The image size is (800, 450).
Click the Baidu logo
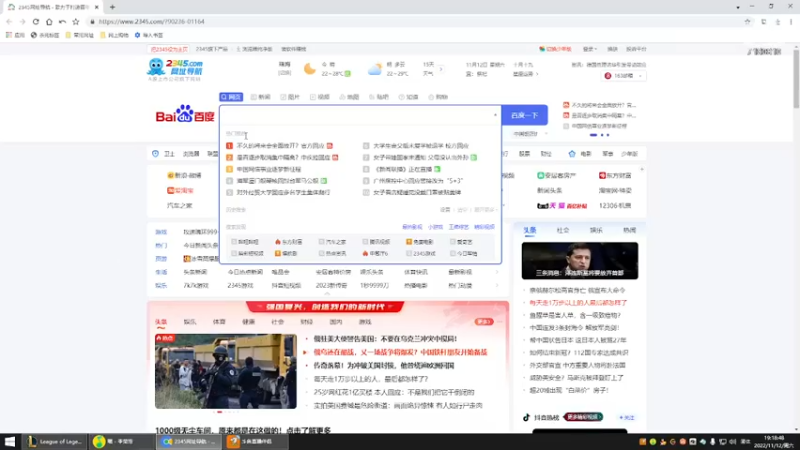pyautogui.click(x=185, y=115)
